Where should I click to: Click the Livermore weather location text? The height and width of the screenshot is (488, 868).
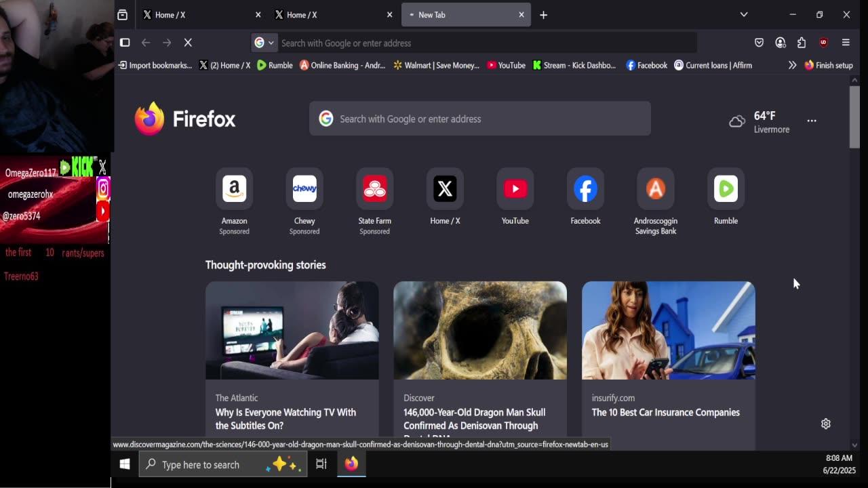tap(772, 129)
